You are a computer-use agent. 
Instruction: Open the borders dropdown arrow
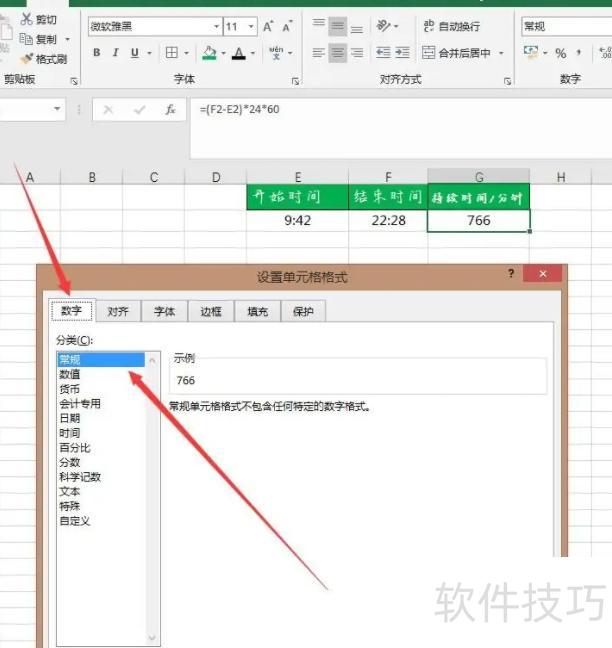[x=186, y=53]
